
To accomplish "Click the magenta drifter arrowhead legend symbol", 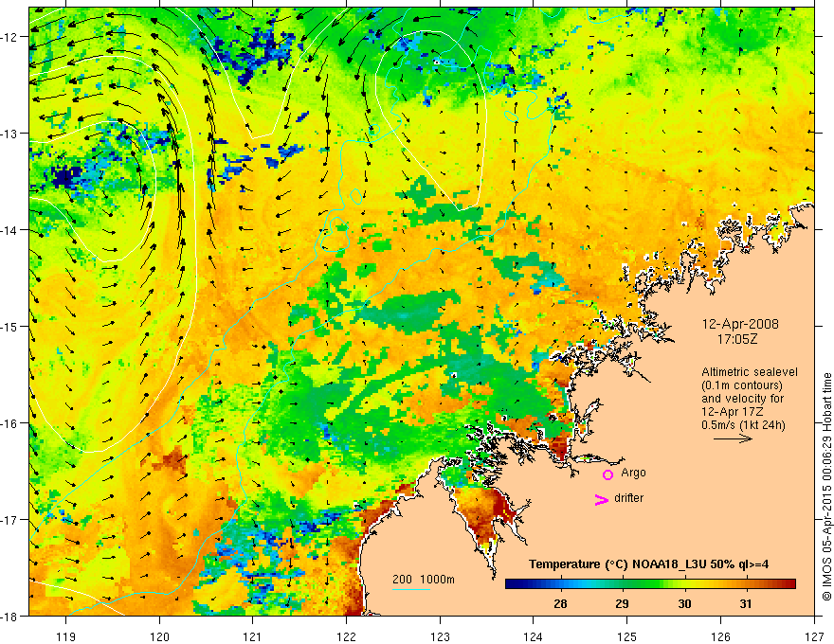I will 602,499.
